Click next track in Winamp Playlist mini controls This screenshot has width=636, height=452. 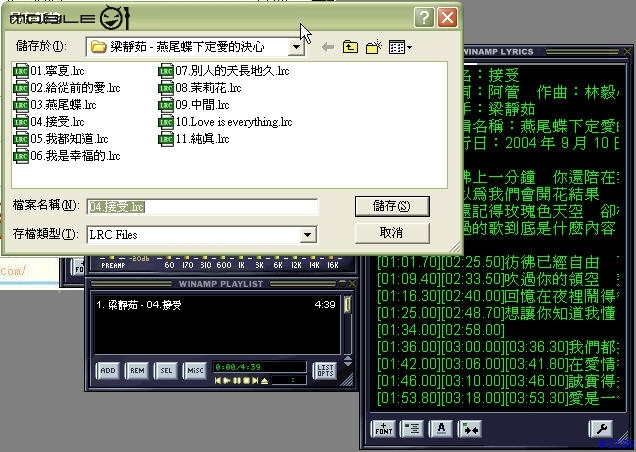pos(255,381)
